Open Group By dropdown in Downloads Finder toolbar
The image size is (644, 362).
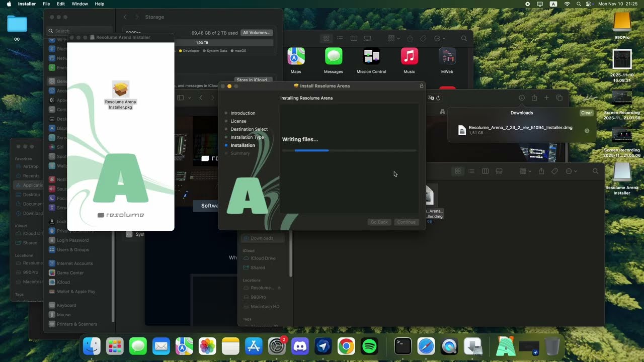(525, 171)
